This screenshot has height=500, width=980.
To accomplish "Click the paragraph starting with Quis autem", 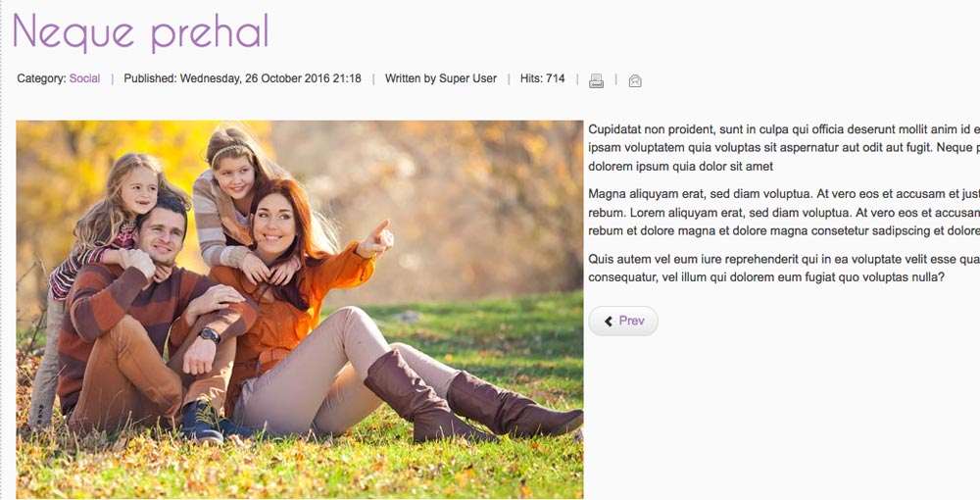I will coord(784,268).
